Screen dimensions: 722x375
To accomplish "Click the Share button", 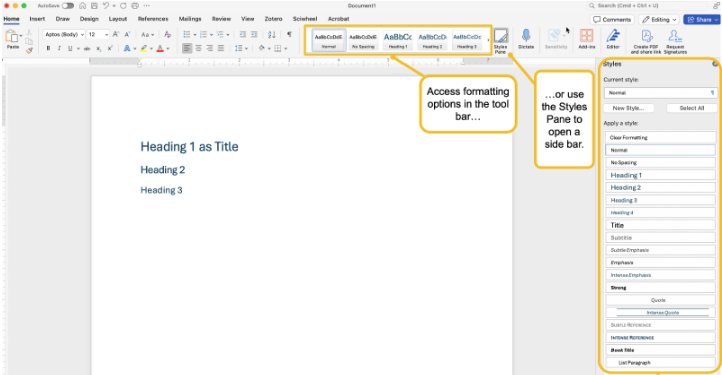I will tap(702, 19).
